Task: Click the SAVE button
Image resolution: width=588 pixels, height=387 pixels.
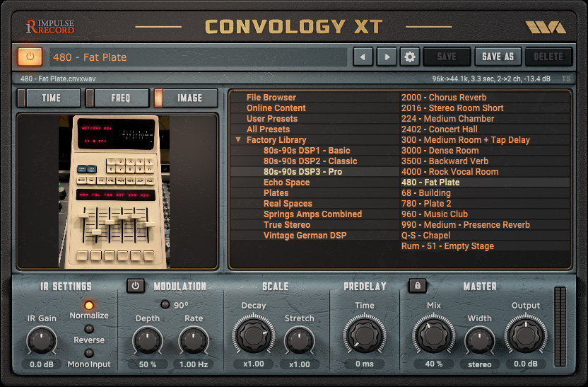Action: click(447, 57)
